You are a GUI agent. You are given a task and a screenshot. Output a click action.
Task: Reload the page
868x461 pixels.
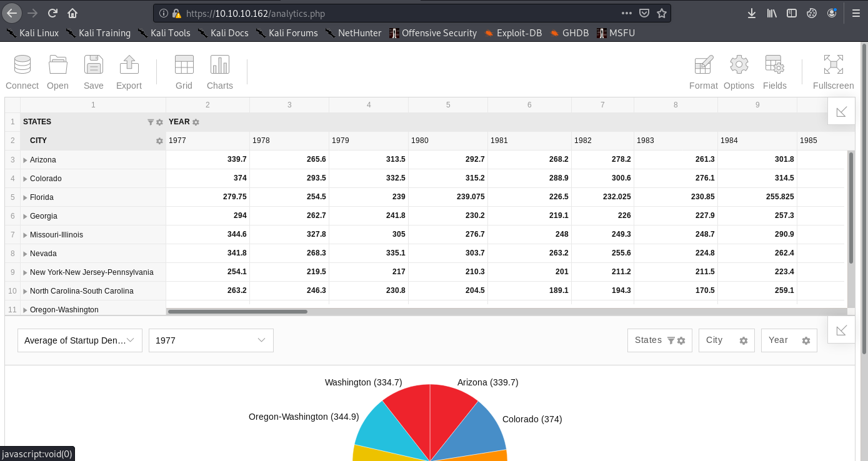tap(52, 13)
